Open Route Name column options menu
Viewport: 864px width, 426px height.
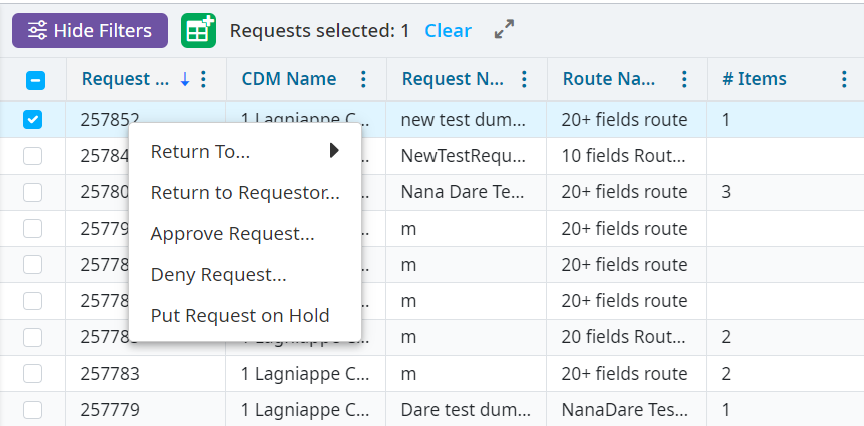684,79
